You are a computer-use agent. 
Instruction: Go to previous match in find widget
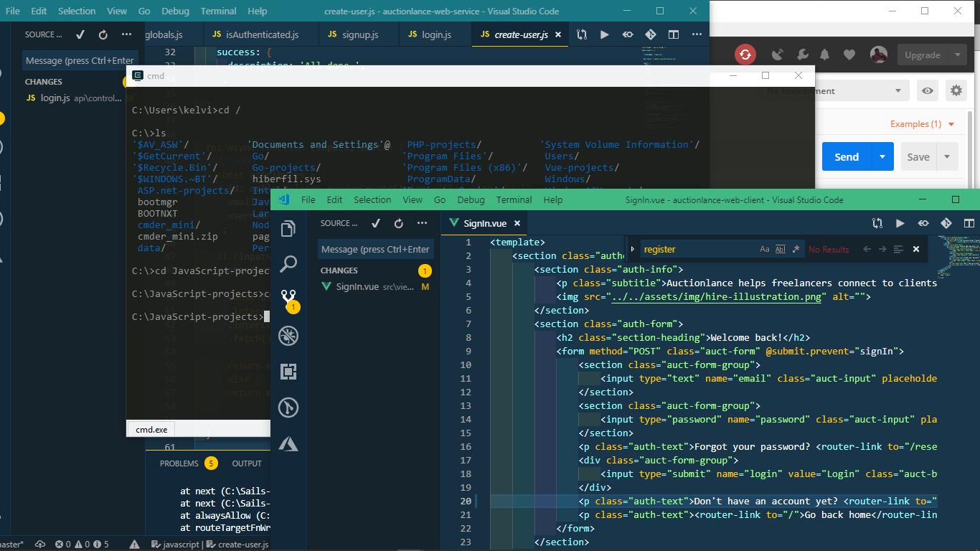coord(867,249)
